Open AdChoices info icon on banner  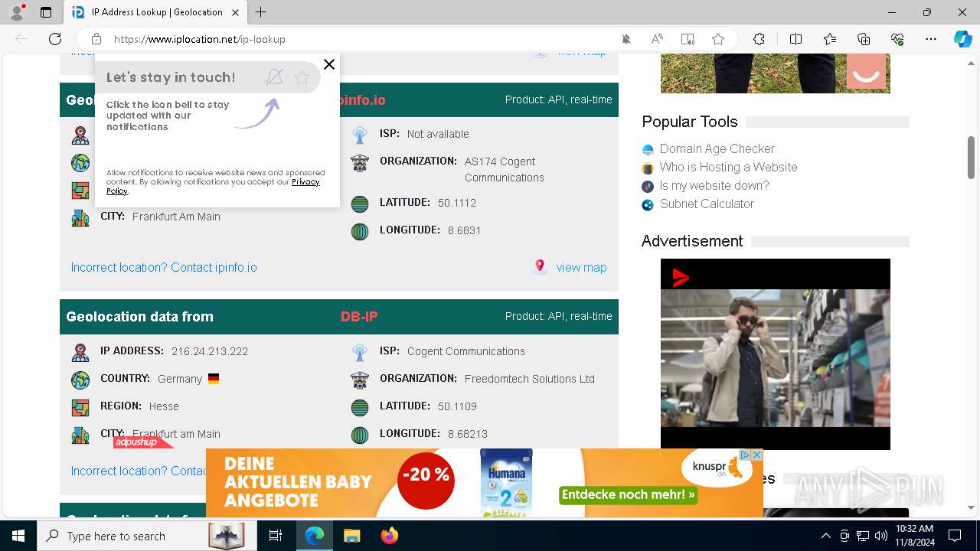(x=745, y=455)
